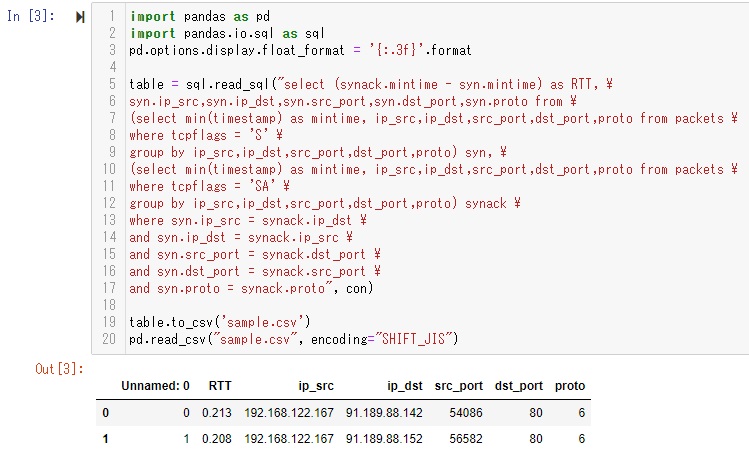Click the proto column header

[x=570, y=386]
